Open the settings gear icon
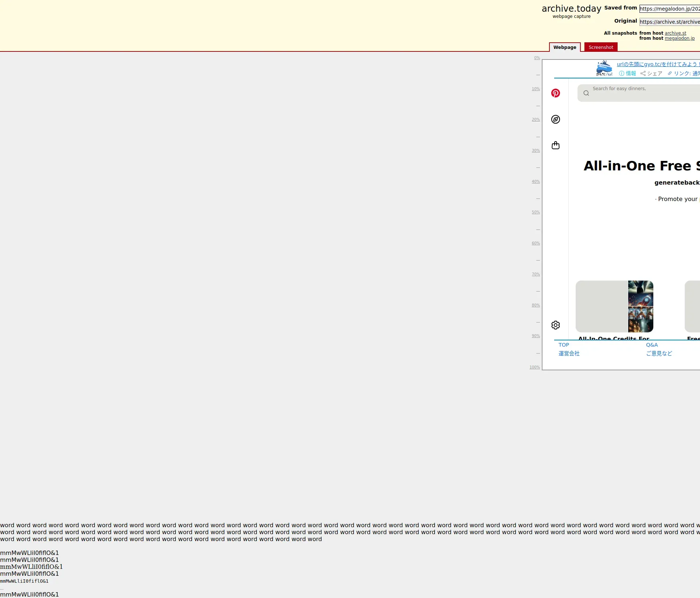The width and height of the screenshot is (700, 598). (x=555, y=325)
